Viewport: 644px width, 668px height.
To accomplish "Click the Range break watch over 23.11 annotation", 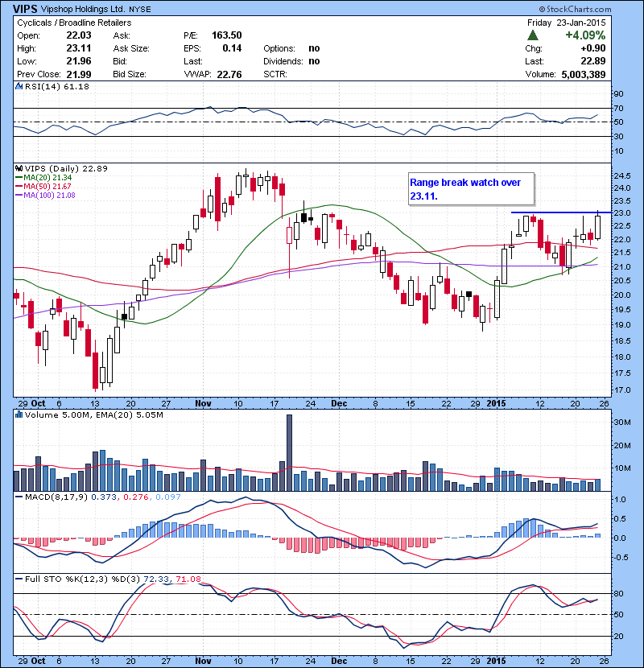I will tap(471, 189).
